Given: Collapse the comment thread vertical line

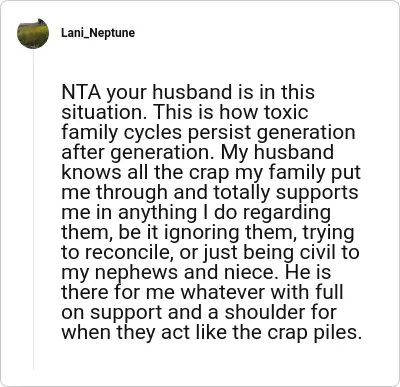Looking at the screenshot, I should pyautogui.click(x=33, y=210).
